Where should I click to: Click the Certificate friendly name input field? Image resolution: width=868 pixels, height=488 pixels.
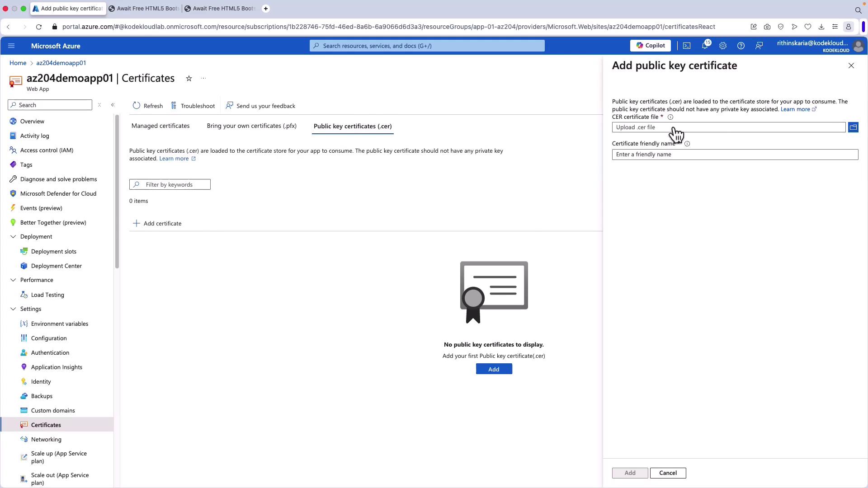[x=735, y=155]
